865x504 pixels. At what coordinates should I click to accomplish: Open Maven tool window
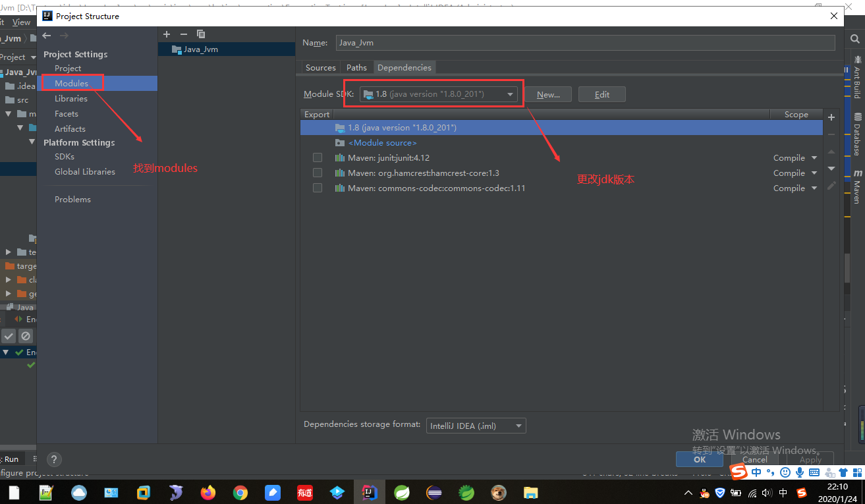point(857,186)
